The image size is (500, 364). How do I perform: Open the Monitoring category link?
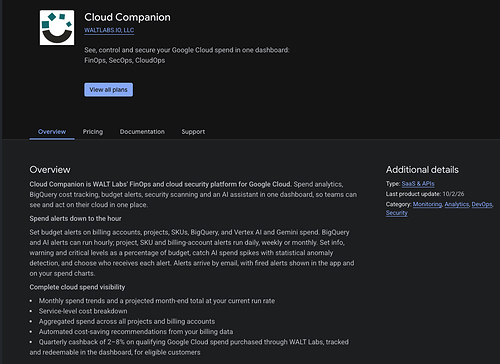[427, 204]
